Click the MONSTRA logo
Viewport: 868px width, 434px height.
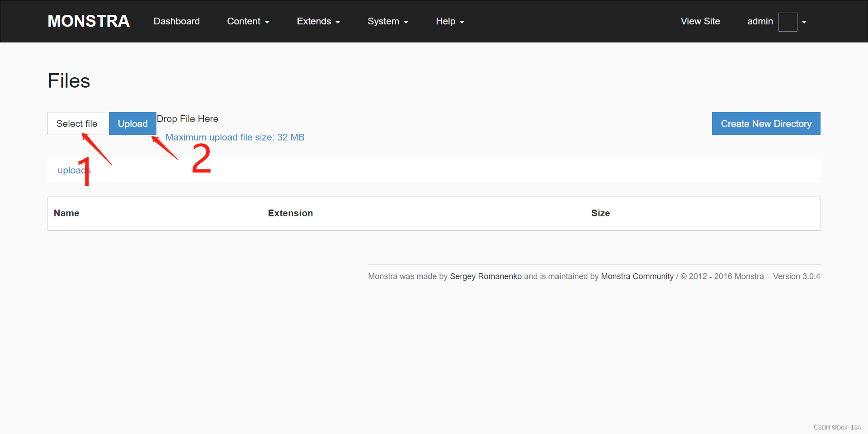point(88,21)
